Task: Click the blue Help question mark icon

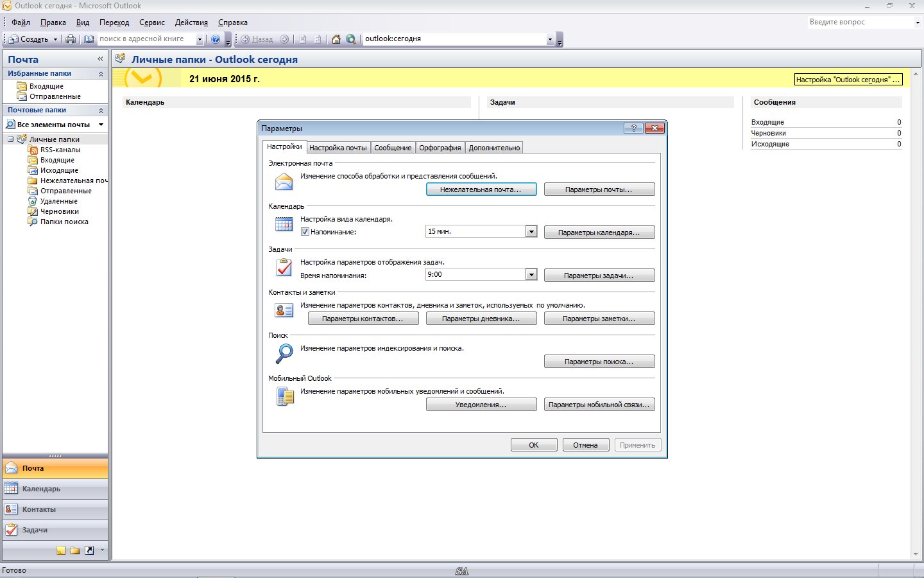Action: 216,39
